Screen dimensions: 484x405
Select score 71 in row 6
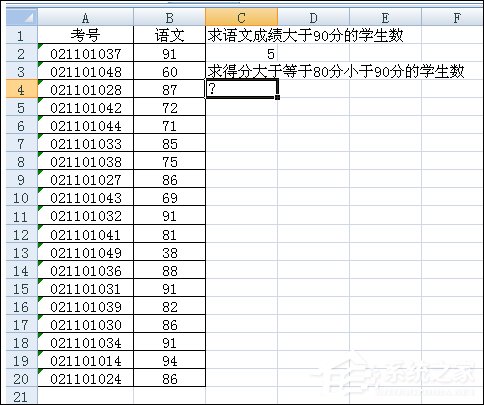pos(169,125)
